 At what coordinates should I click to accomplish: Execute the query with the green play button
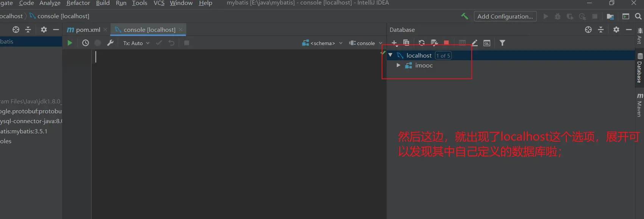[70, 43]
